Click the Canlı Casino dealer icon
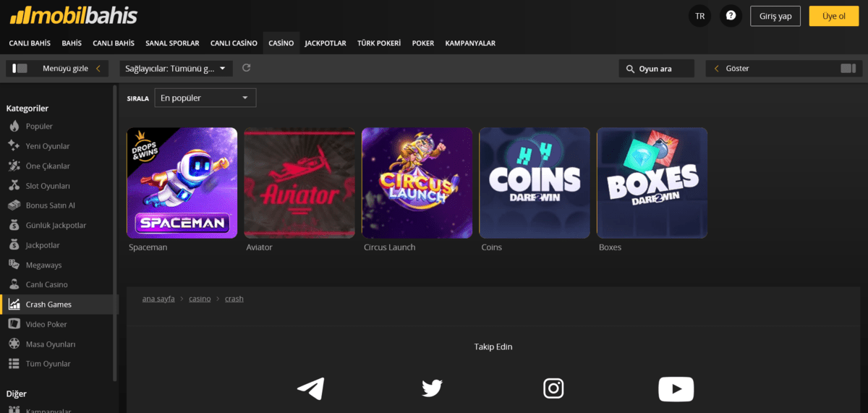 point(14,284)
